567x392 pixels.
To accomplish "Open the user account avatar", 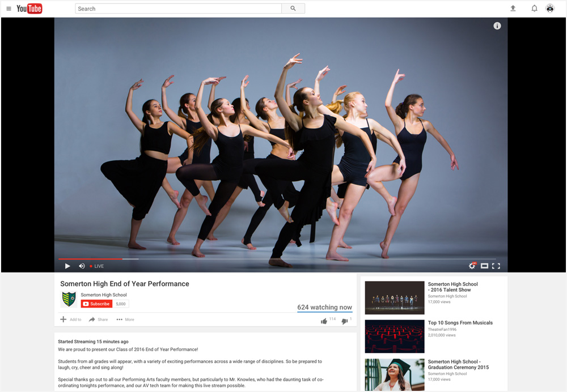I will pyautogui.click(x=550, y=8).
